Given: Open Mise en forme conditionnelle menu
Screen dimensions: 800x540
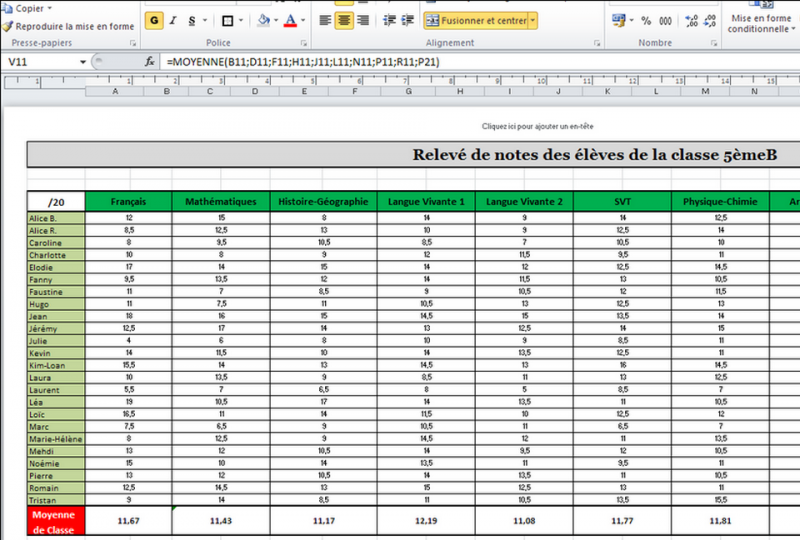Looking at the screenshot, I should click(x=760, y=24).
